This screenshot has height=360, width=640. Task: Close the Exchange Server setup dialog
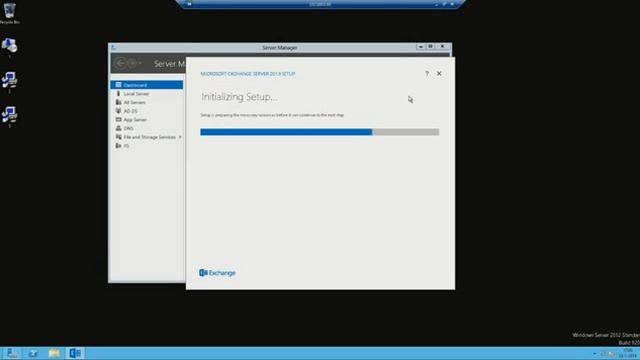click(x=439, y=73)
